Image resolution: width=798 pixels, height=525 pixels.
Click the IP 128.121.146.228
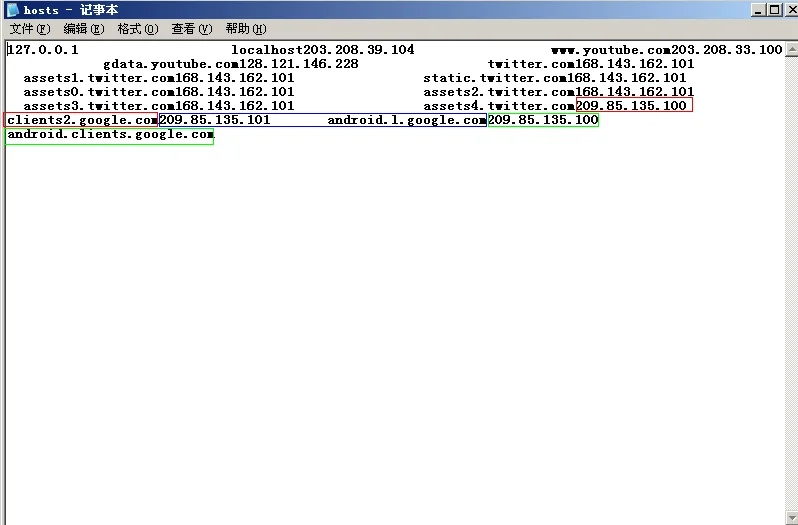pos(299,64)
